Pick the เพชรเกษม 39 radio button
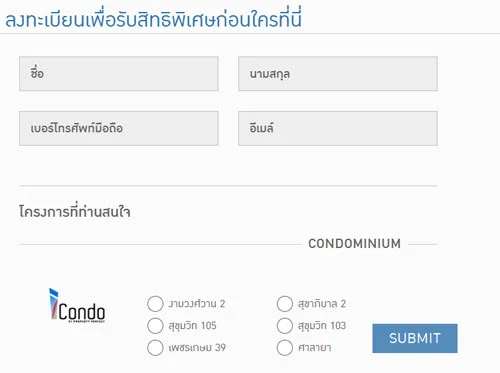The image size is (500, 373). click(x=155, y=348)
